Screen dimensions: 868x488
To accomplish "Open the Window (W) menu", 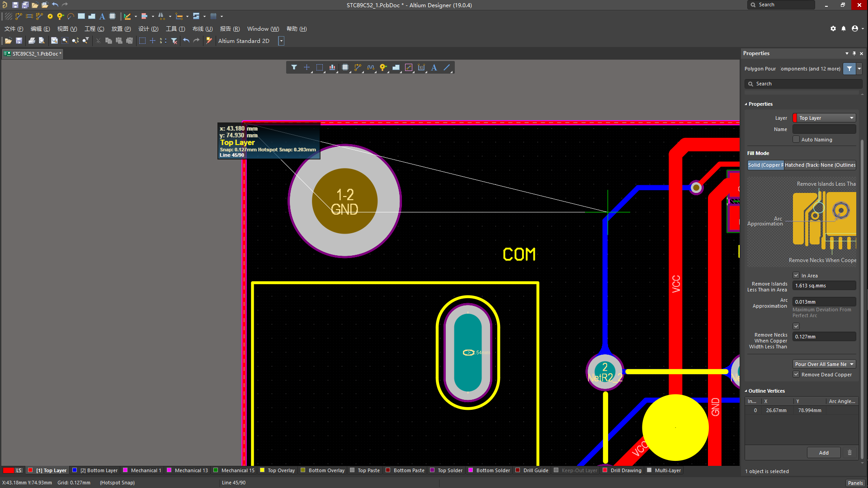I will 263,29.
